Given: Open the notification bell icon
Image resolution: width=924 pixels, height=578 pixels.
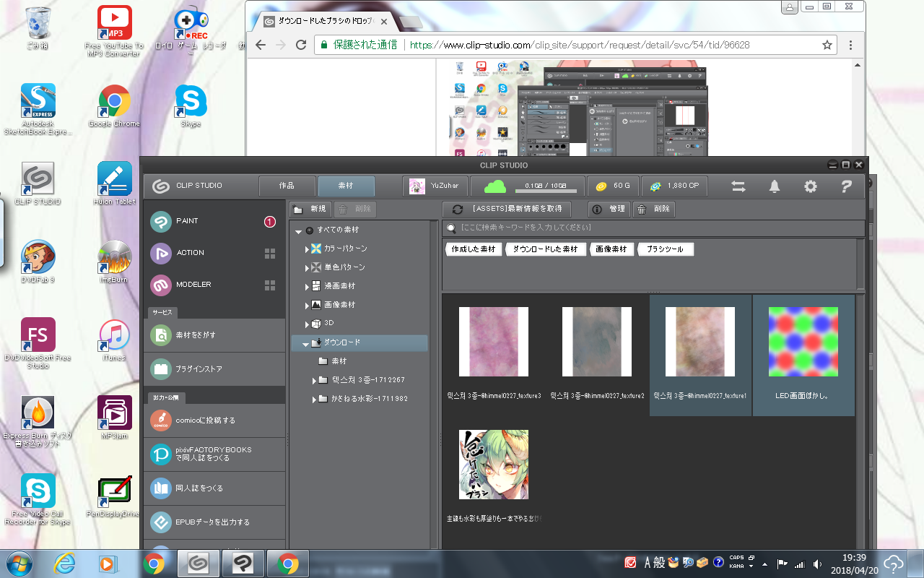Looking at the screenshot, I should (x=775, y=186).
